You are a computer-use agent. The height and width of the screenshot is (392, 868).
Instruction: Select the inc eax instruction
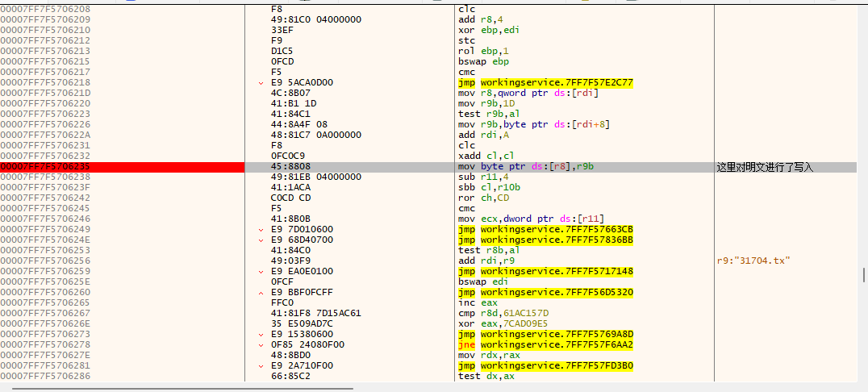pos(476,302)
